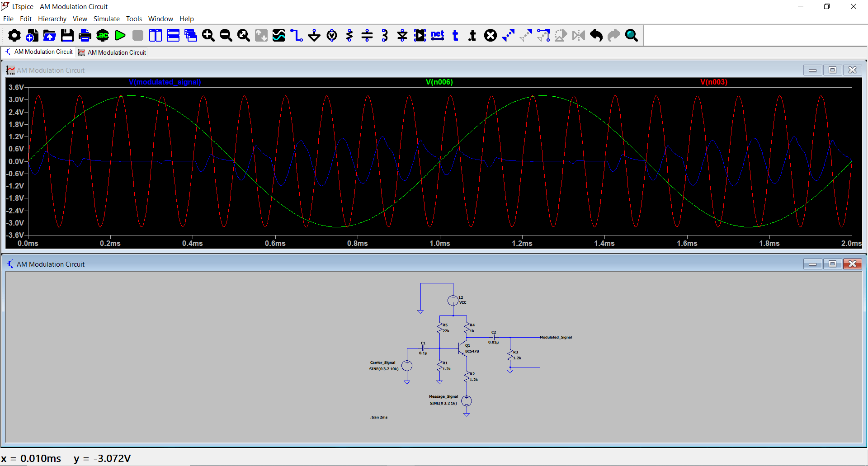Click the Save floppy disk icon
Image resolution: width=868 pixels, height=466 pixels.
(x=67, y=35)
